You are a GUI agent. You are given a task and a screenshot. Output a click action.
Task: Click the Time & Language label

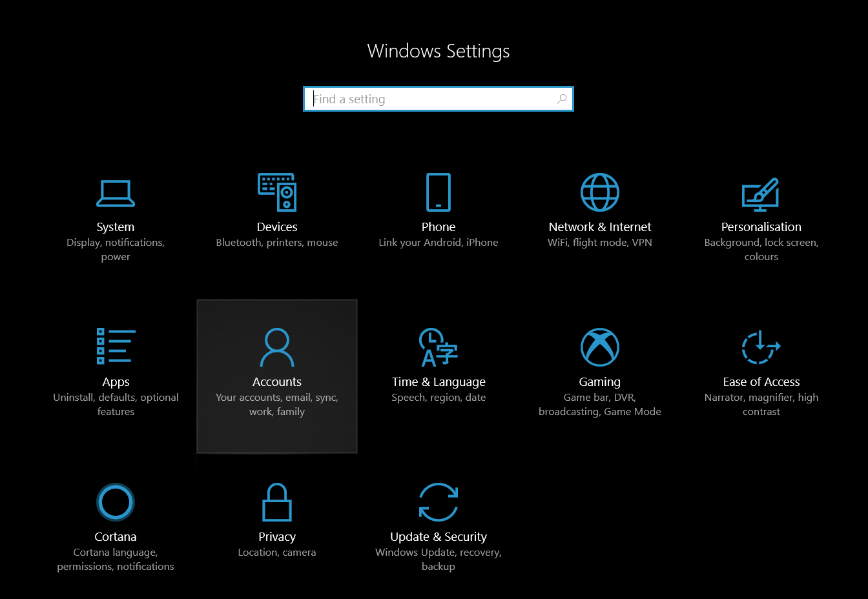[x=439, y=381]
